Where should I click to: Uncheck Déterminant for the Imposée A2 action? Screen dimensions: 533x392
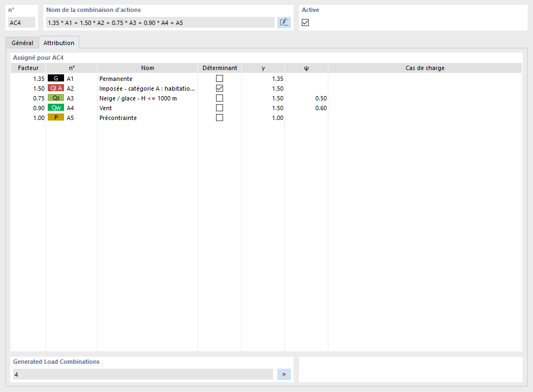(219, 88)
